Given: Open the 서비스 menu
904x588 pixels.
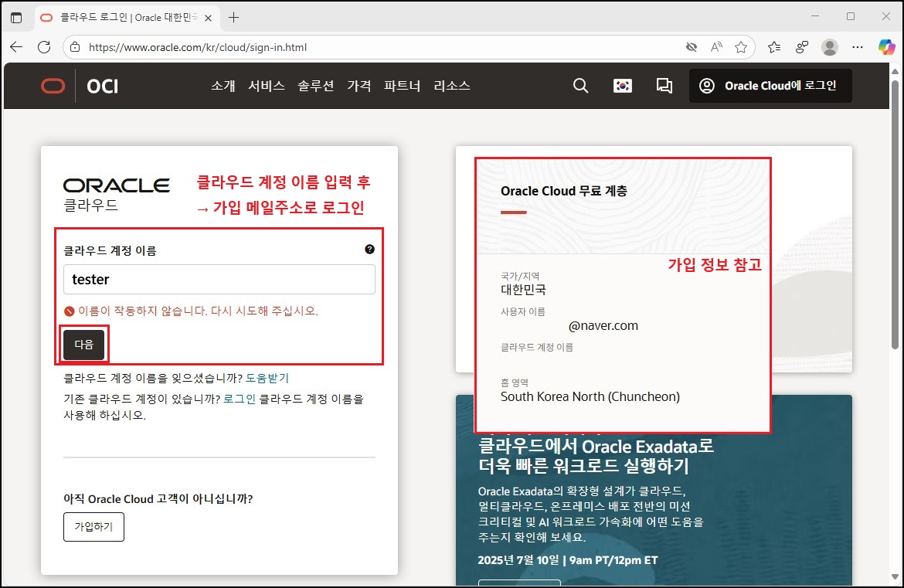Looking at the screenshot, I should (x=267, y=86).
